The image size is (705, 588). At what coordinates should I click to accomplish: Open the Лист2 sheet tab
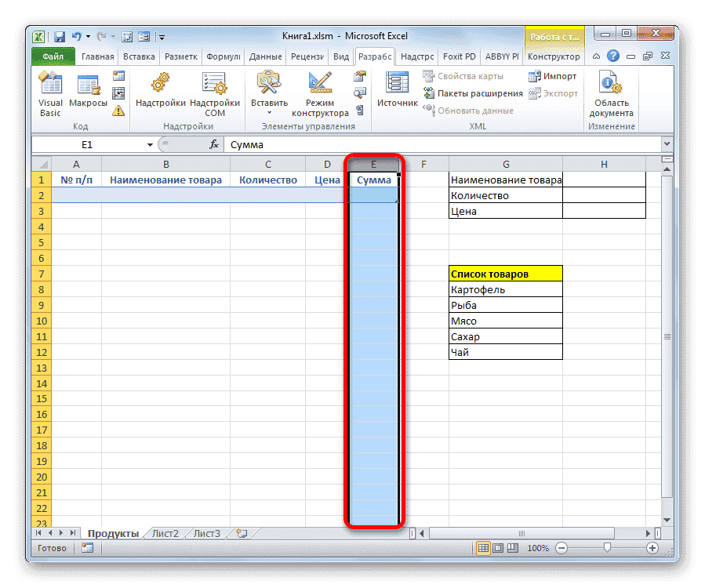click(165, 532)
